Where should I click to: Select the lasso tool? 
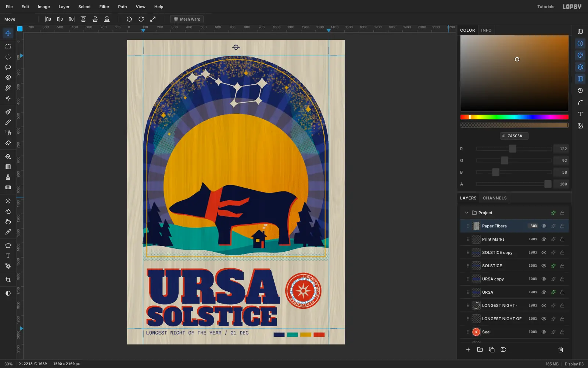pyautogui.click(x=8, y=67)
